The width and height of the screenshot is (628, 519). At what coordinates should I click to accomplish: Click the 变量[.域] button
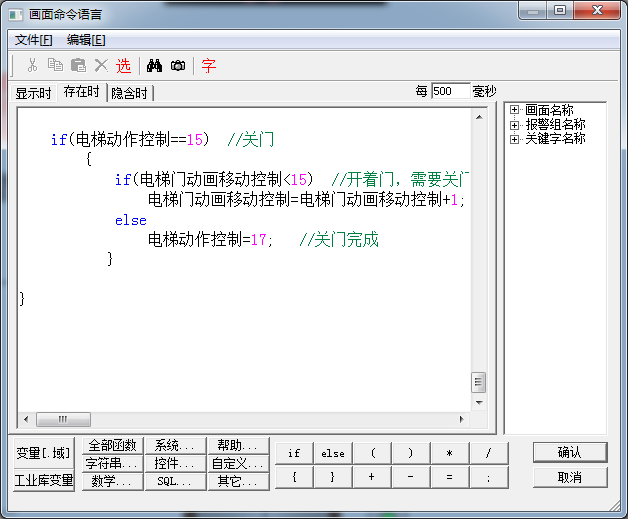click(44, 453)
